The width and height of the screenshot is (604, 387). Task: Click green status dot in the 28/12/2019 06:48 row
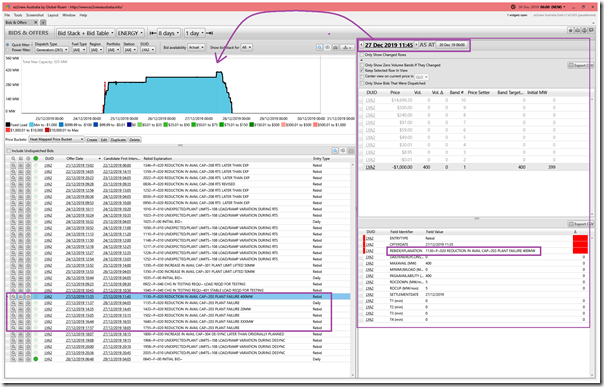click(x=35, y=359)
